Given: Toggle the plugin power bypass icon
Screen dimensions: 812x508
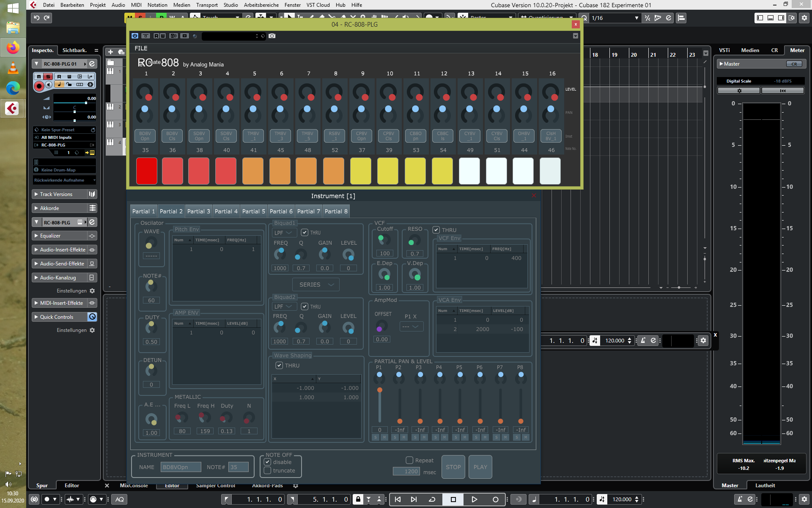Looking at the screenshot, I should (x=135, y=36).
